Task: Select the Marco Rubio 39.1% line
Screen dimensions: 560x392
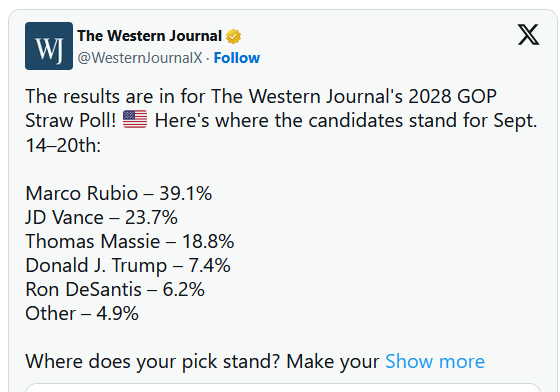Action: point(119,194)
